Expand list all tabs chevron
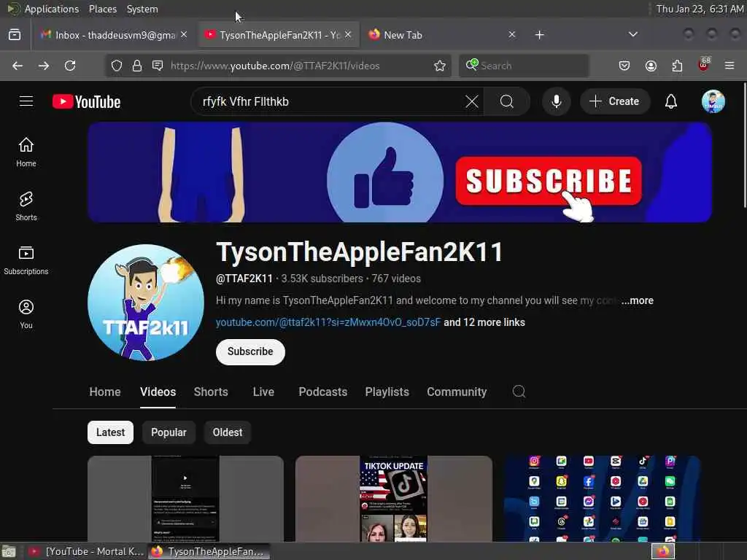This screenshot has width=747, height=560. pyautogui.click(x=632, y=34)
